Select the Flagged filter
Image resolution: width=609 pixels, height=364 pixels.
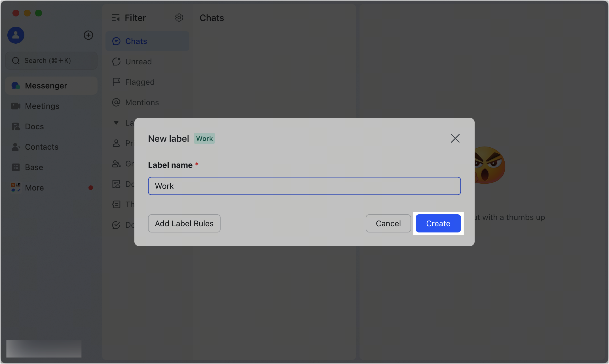coord(139,82)
